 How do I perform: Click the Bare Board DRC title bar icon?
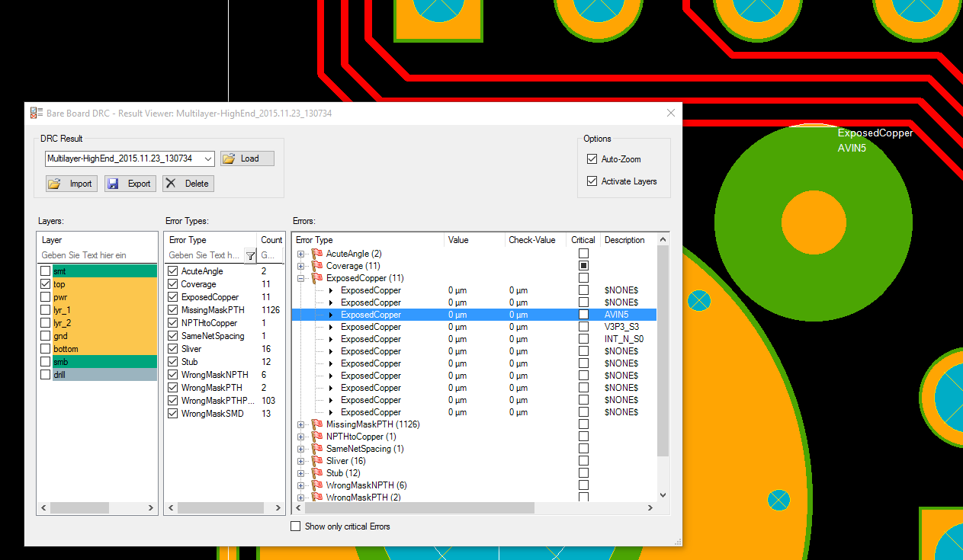pyautogui.click(x=36, y=113)
